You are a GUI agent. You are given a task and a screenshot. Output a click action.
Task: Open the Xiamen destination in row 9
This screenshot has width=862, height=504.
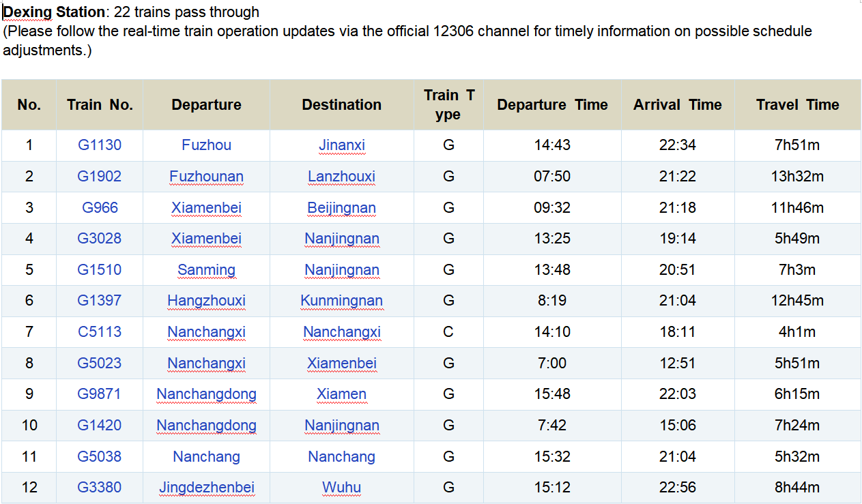point(341,394)
